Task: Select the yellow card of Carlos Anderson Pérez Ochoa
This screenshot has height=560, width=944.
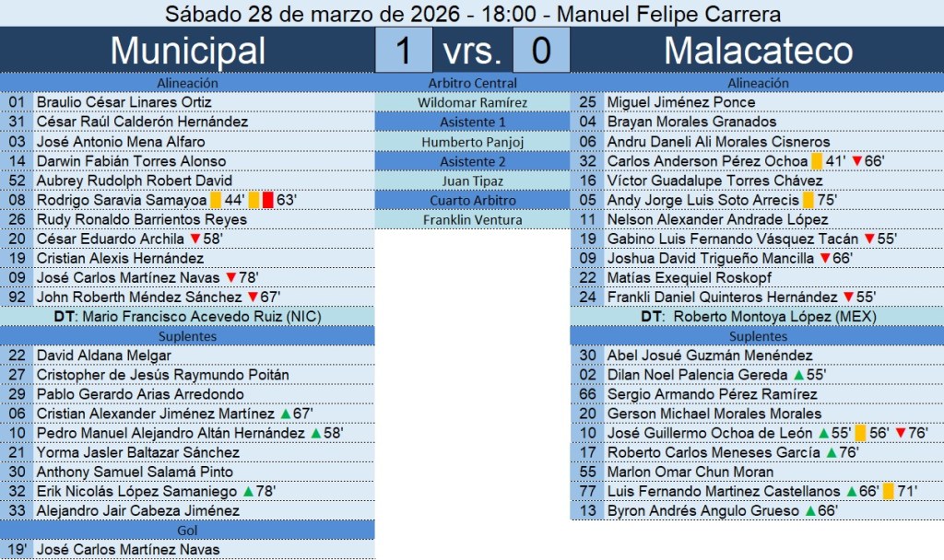Action: pyautogui.click(x=817, y=161)
